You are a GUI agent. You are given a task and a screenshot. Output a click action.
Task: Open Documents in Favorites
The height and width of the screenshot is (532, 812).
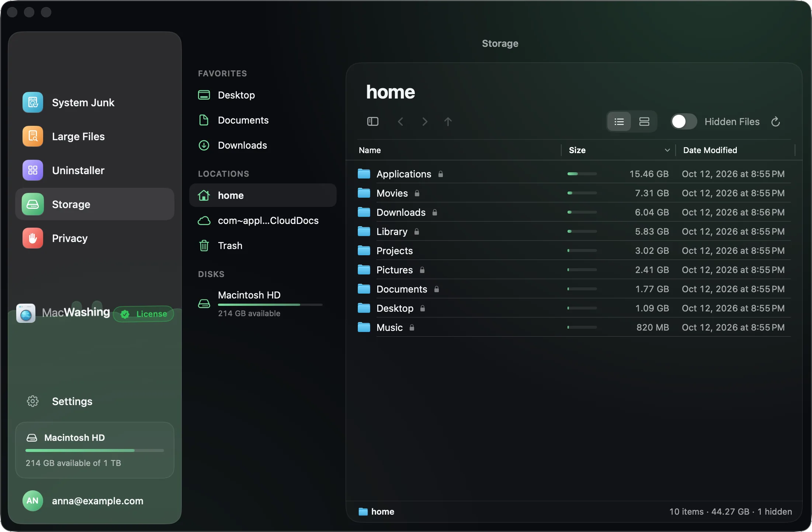(263, 120)
